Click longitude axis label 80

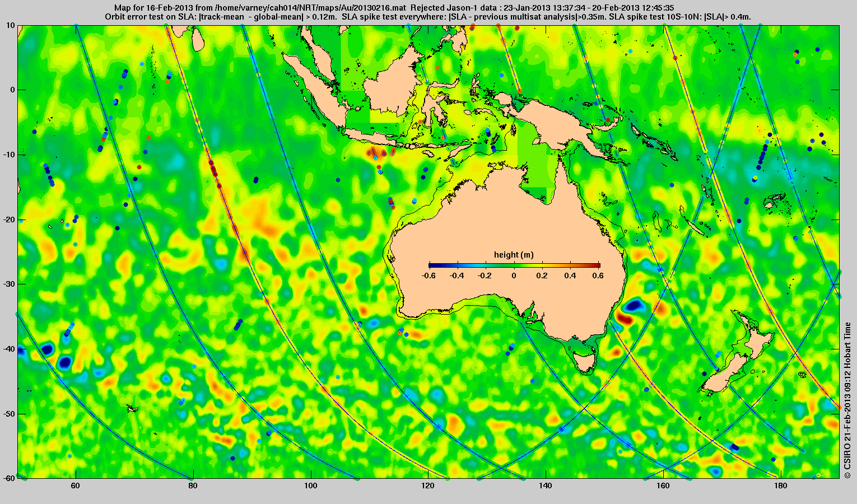pos(193,486)
